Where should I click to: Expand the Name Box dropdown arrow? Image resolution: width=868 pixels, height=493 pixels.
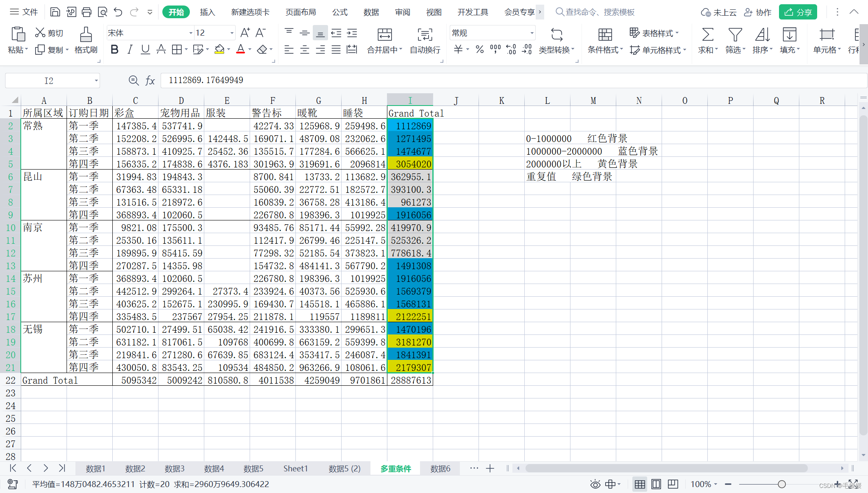click(96, 81)
